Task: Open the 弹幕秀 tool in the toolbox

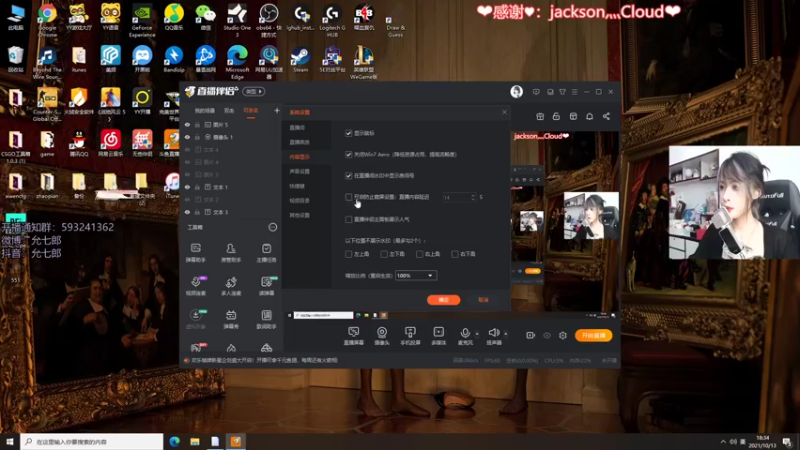Action: coord(231,319)
